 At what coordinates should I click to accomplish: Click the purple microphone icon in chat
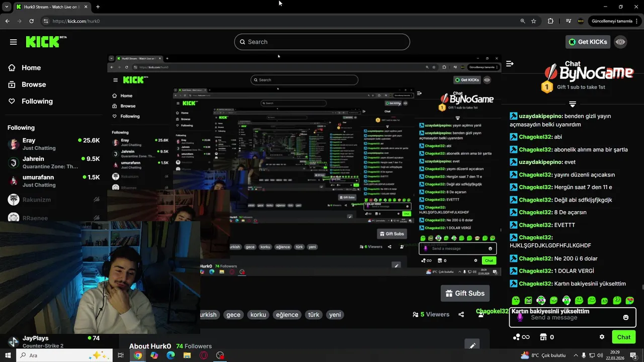(x=520, y=317)
